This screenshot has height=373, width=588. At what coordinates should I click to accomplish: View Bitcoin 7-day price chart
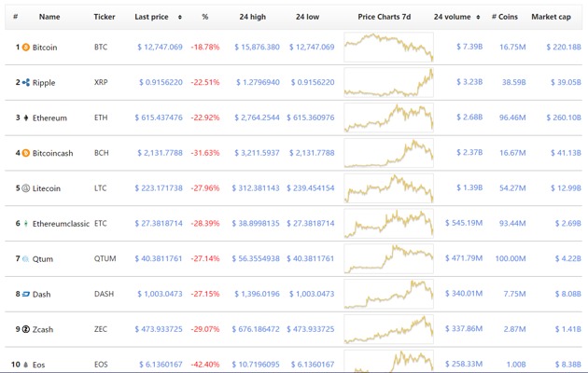(x=388, y=47)
